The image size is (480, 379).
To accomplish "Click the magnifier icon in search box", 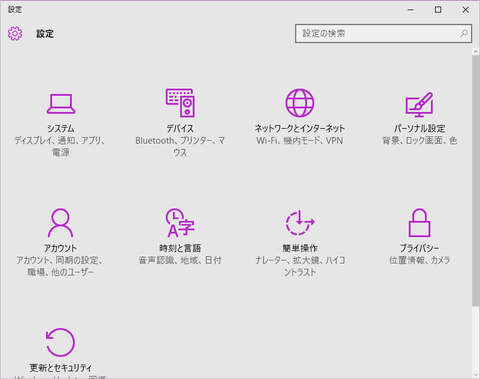I will click(464, 33).
